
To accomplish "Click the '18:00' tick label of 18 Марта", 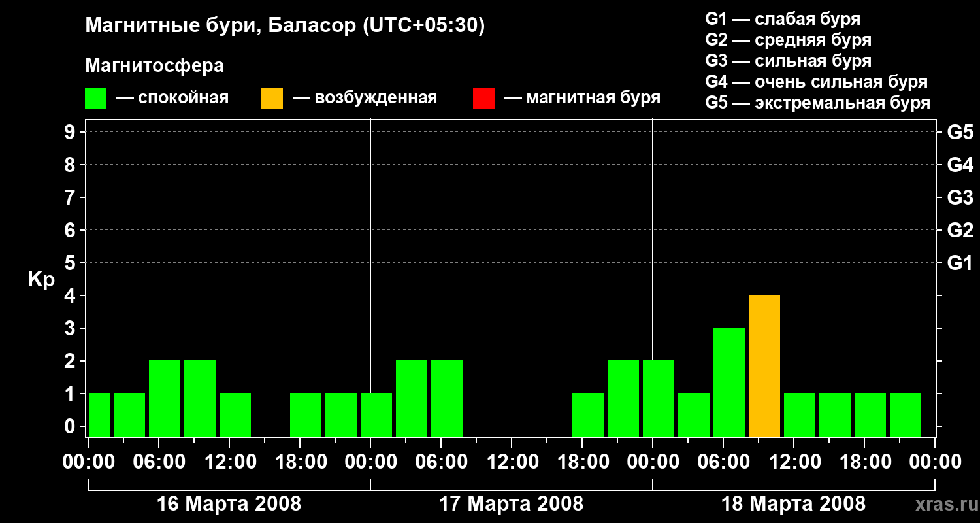I will pos(864,462).
